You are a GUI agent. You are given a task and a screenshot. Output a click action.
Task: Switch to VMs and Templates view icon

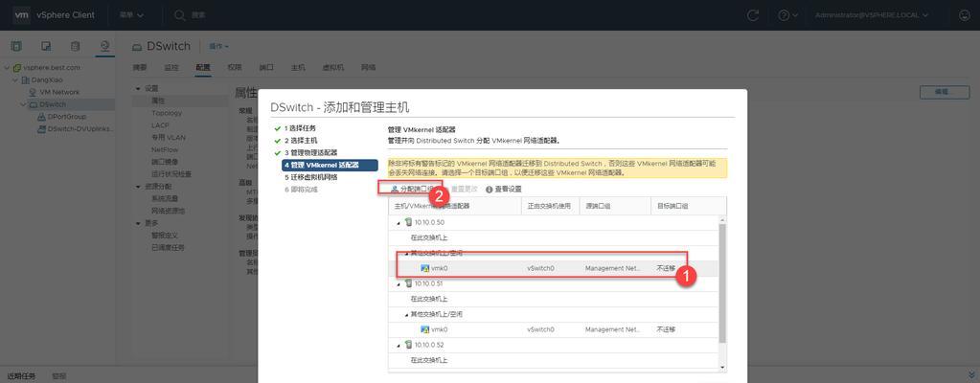point(46,46)
